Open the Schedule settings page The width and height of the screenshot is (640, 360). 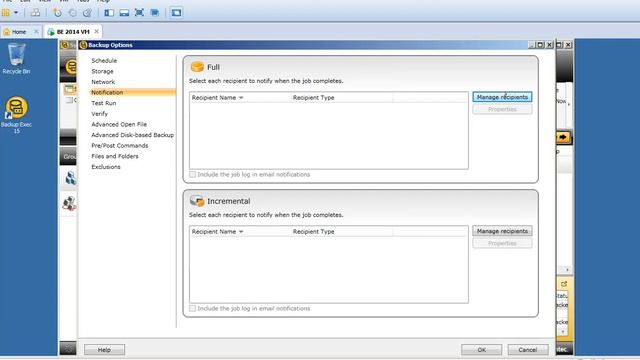pyautogui.click(x=104, y=60)
